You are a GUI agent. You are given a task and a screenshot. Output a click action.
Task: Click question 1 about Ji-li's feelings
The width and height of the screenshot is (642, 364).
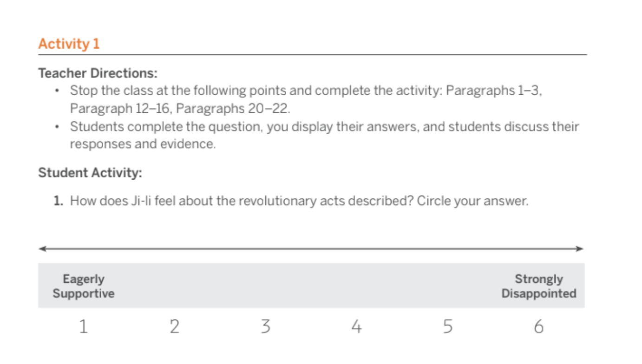pyautogui.click(x=290, y=201)
